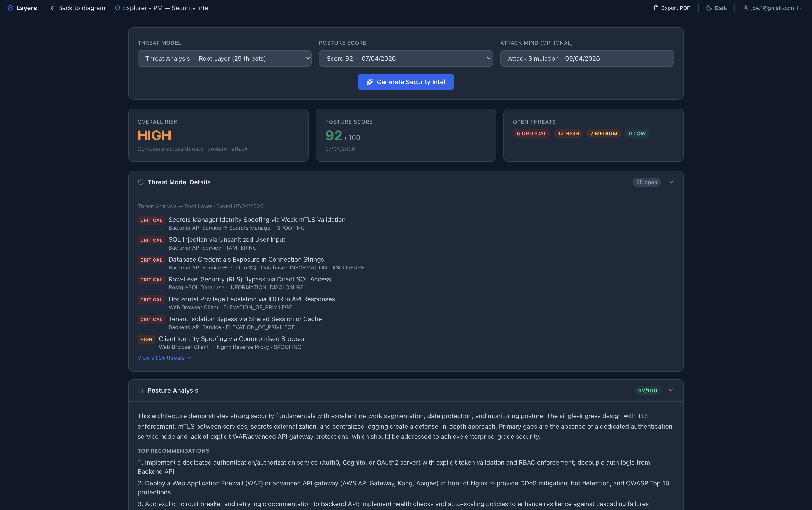The width and height of the screenshot is (812, 510).
Task: Collapse the Threat Model Details section
Action: click(x=671, y=182)
